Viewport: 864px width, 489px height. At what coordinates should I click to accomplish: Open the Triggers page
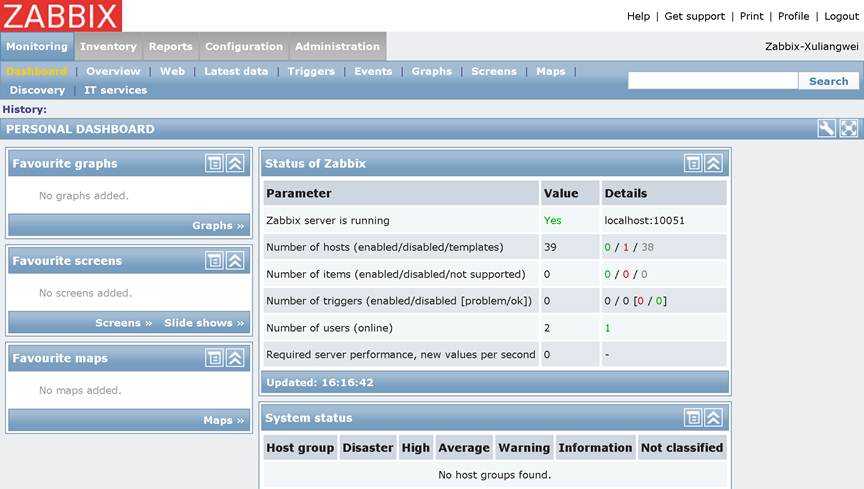[x=311, y=71]
